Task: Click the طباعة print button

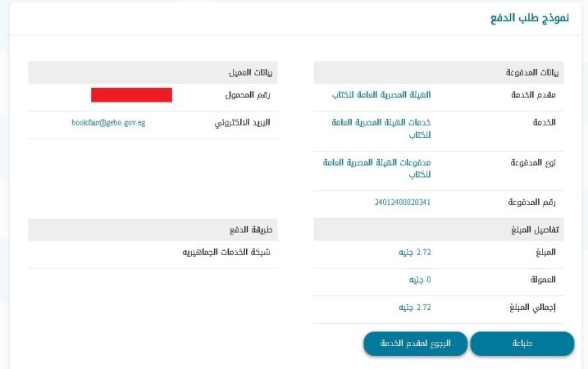Action: point(522,344)
